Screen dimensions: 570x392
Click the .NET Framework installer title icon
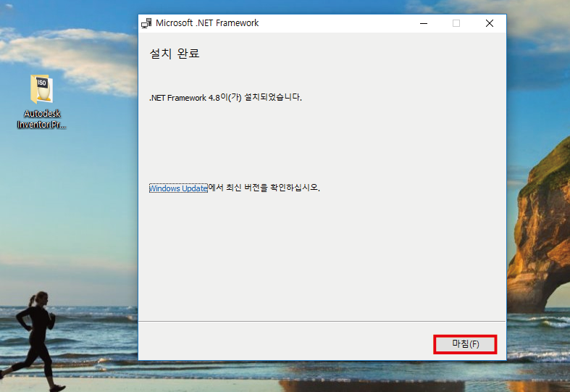(x=146, y=23)
